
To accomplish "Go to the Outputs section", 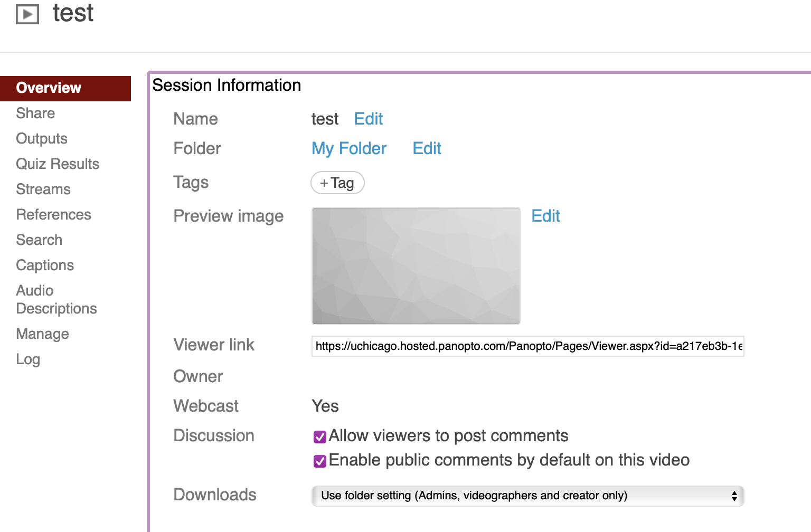I will pyautogui.click(x=42, y=139).
